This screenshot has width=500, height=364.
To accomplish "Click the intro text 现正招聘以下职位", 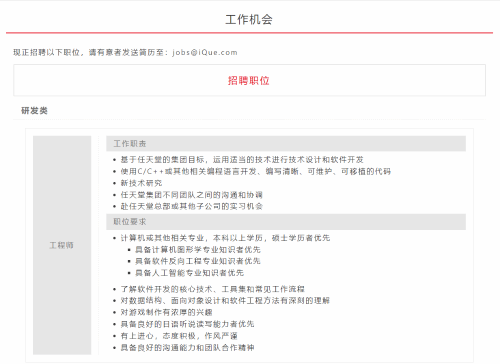I will coord(47,52).
